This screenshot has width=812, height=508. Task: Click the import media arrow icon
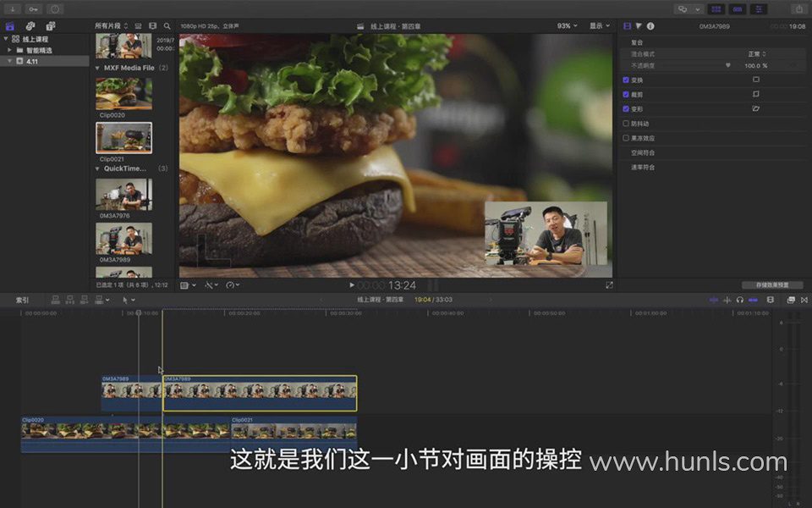click(x=13, y=8)
